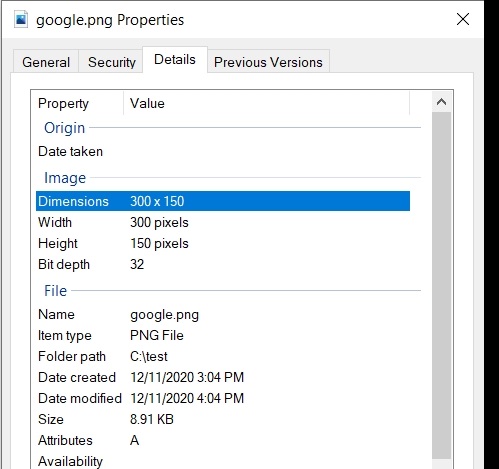
Task: Select the Date modified row
Action: pyautogui.click(x=223, y=398)
